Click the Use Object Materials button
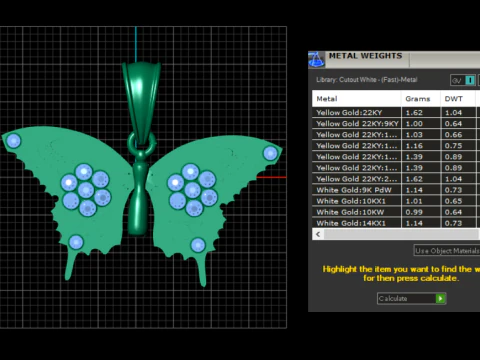 click(x=447, y=251)
